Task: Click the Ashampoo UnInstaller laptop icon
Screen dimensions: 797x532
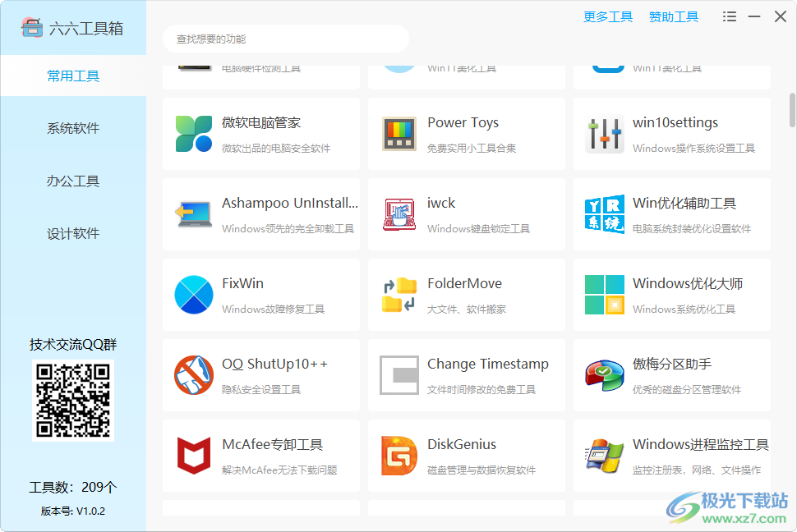Action: tap(194, 214)
